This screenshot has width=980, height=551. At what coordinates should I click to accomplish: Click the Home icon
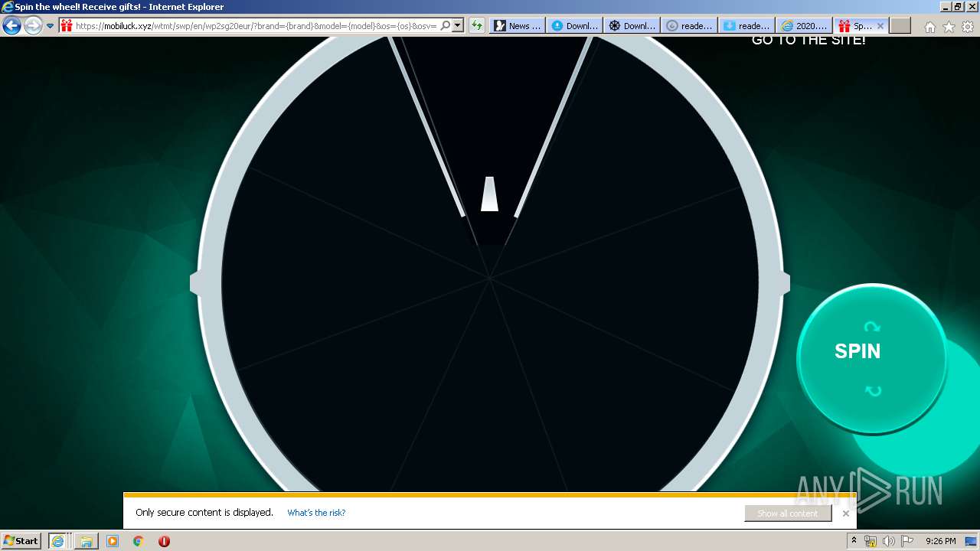(x=929, y=27)
